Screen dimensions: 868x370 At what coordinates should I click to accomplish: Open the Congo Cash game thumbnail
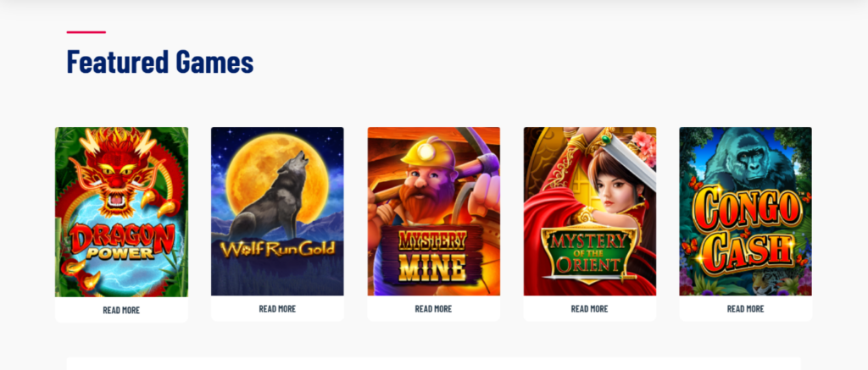[746, 212]
